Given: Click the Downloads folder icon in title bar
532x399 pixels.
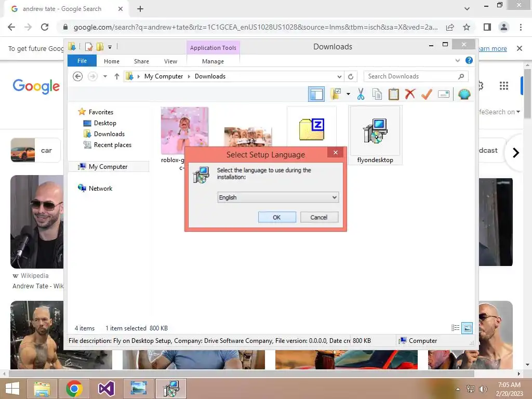Looking at the screenshot, I should [72, 46].
